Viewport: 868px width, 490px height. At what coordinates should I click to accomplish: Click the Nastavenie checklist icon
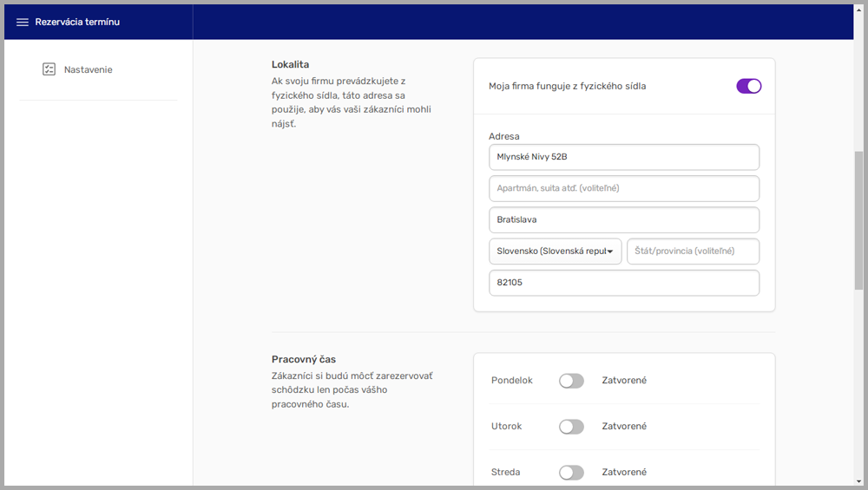point(49,69)
